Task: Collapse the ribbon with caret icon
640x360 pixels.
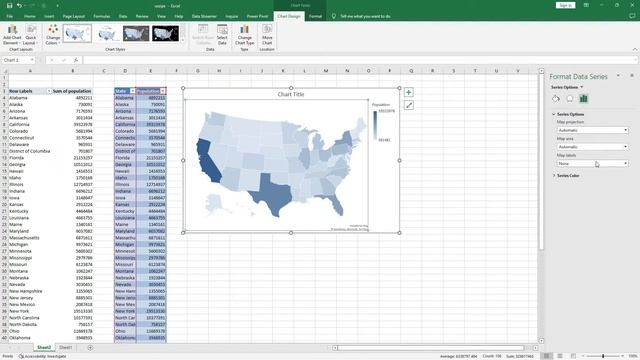Action: coord(635,49)
